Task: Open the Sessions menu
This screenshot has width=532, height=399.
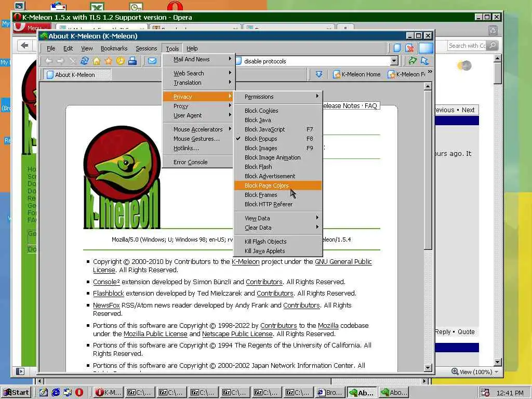Action: pos(146,48)
